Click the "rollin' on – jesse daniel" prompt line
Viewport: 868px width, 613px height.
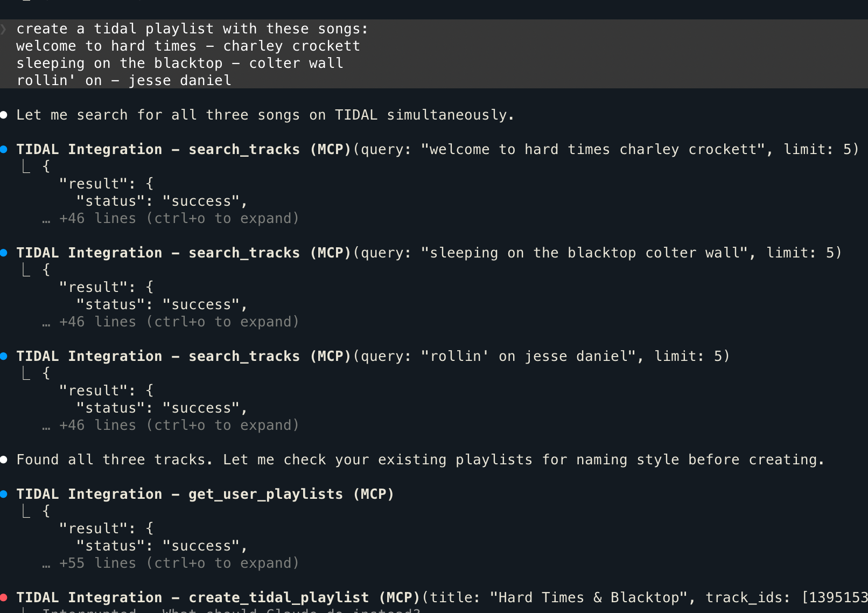pyautogui.click(x=124, y=81)
